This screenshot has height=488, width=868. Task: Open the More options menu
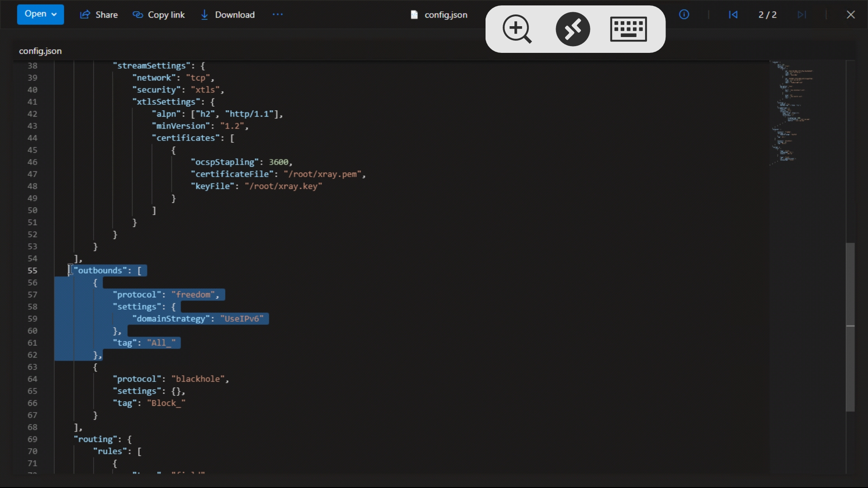[278, 14]
